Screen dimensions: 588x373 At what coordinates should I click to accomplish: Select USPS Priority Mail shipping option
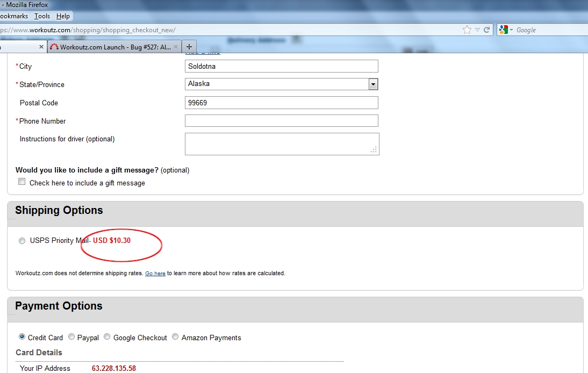tap(22, 241)
